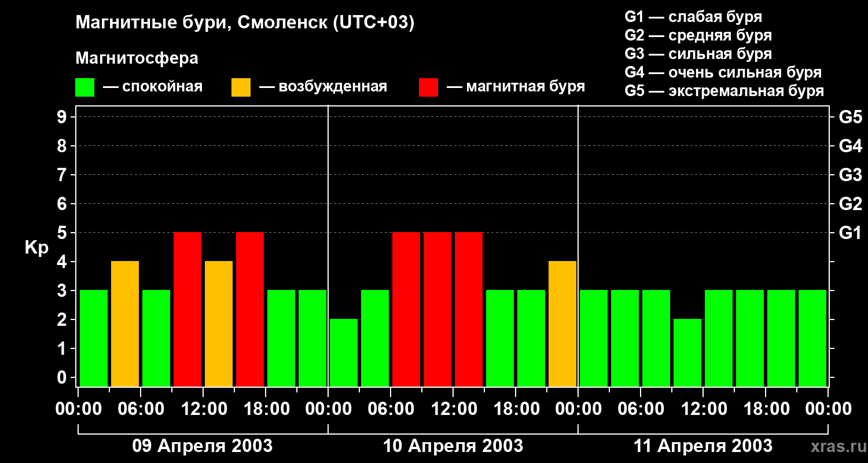868x463 pixels.
Task: Open the xras.ru watermark link
Action: tap(836, 447)
